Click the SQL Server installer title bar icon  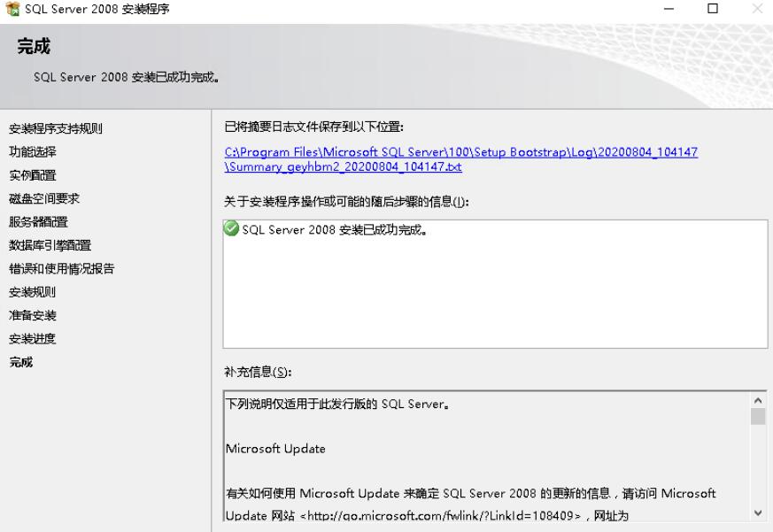click(12, 8)
